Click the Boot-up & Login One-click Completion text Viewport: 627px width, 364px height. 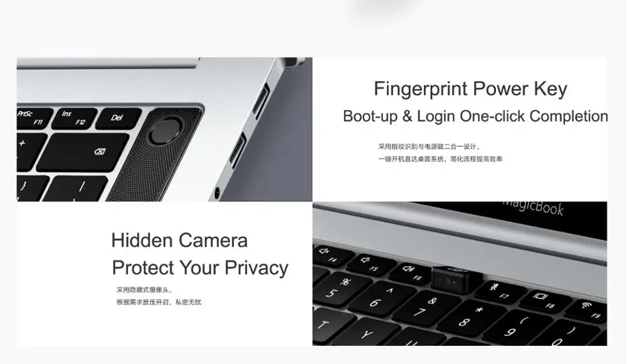475,117
